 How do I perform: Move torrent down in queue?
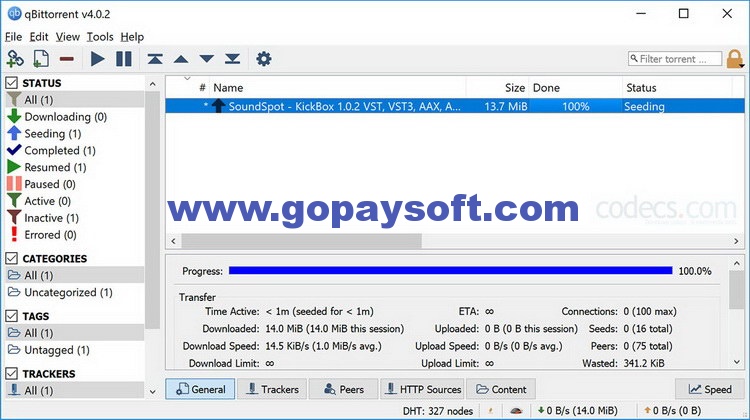[x=207, y=59]
